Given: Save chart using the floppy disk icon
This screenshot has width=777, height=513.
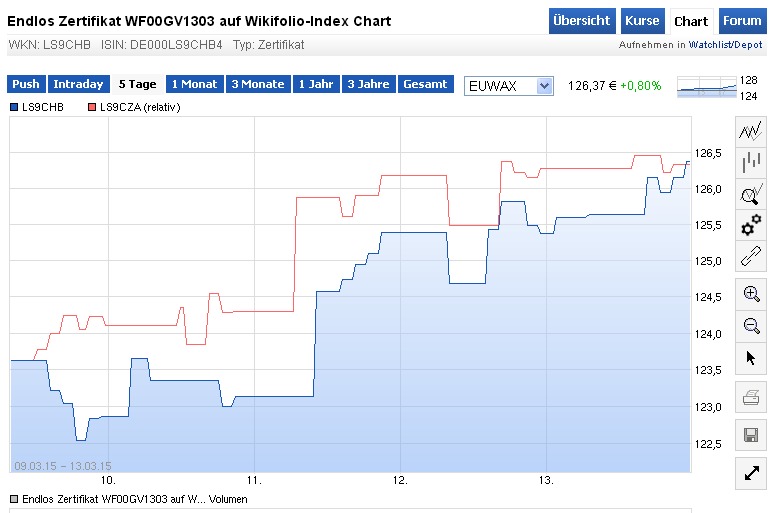Looking at the screenshot, I should [751, 435].
